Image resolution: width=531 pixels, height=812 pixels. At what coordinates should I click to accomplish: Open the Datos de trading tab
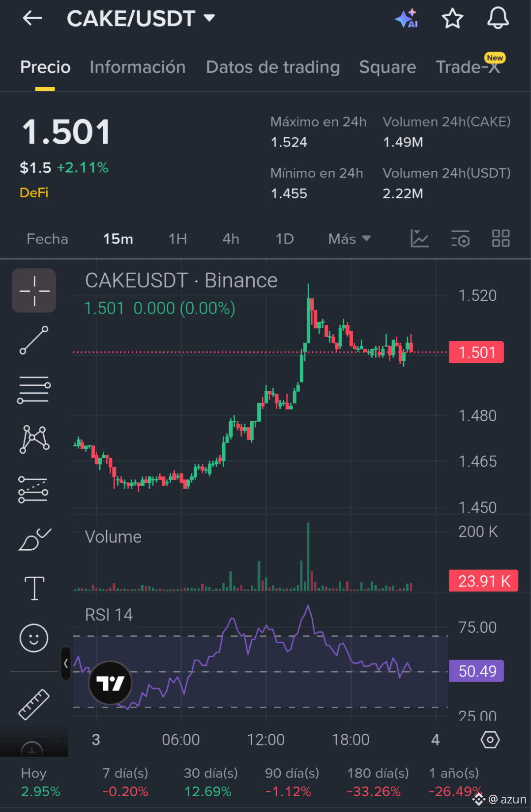point(273,67)
